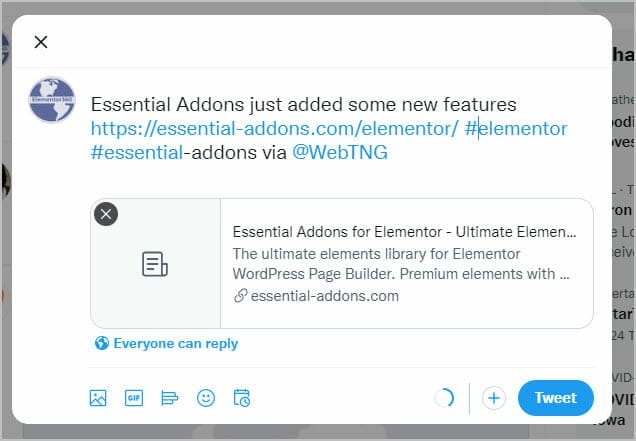Schedule the tweet with the calendar icon
The width and height of the screenshot is (636, 441).
tap(242, 398)
